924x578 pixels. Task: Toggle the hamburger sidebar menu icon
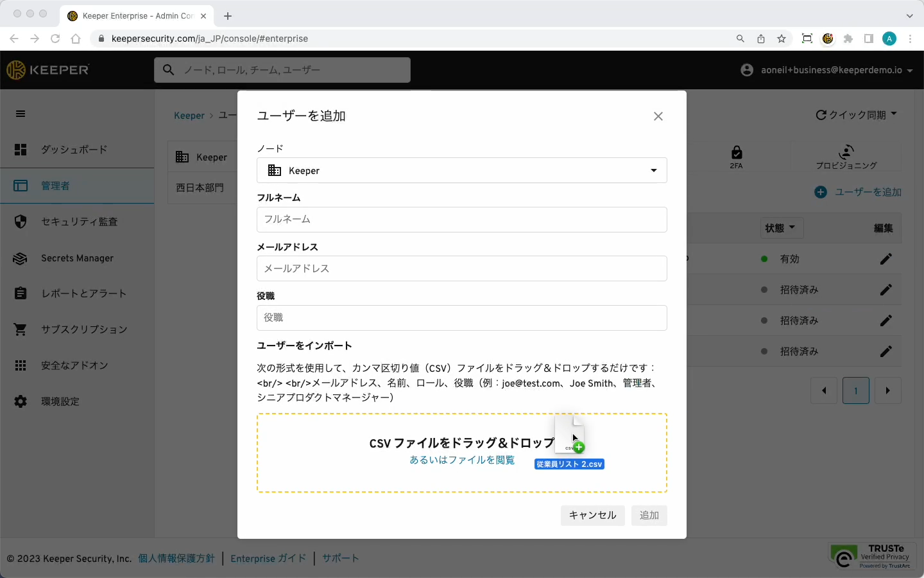click(x=21, y=114)
